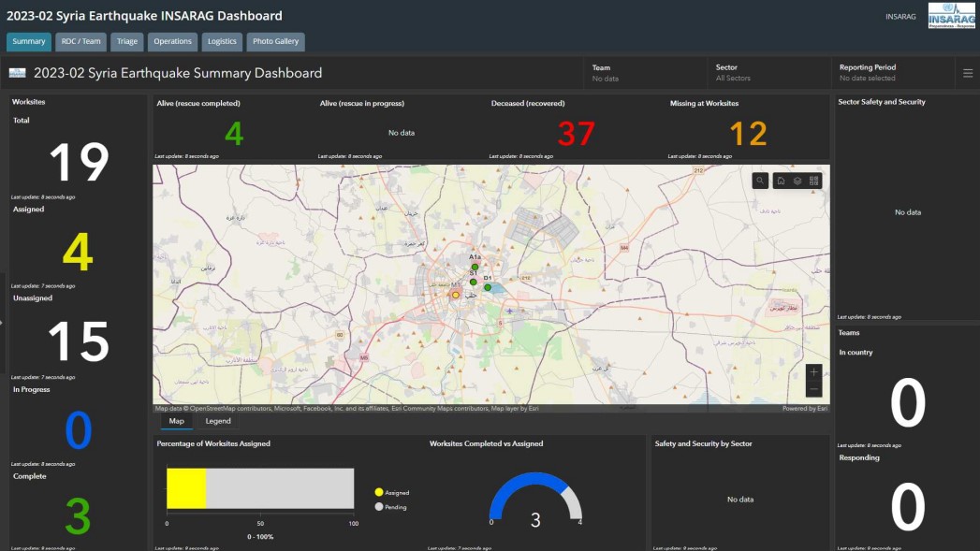The width and height of the screenshot is (980, 551).
Task: Open the dashboard hamburger menu
Action: 968,73
